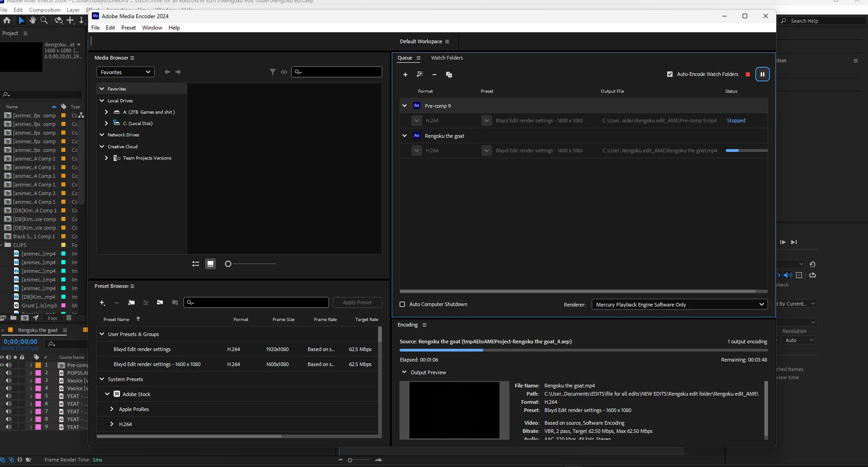The image size is (868, 467).
Task: Select C: (Local Disk) in Media Browser
Action: (x=138, y=124)
